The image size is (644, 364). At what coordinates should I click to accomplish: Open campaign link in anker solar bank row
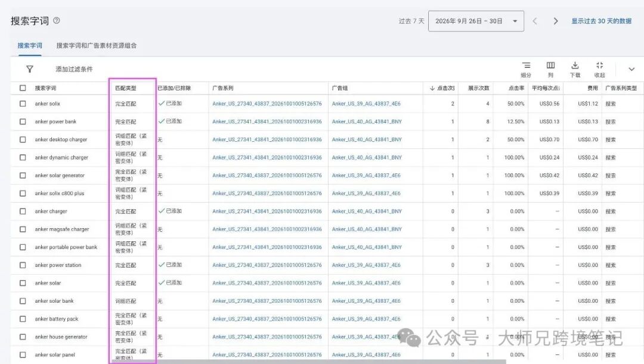(267, 301)
